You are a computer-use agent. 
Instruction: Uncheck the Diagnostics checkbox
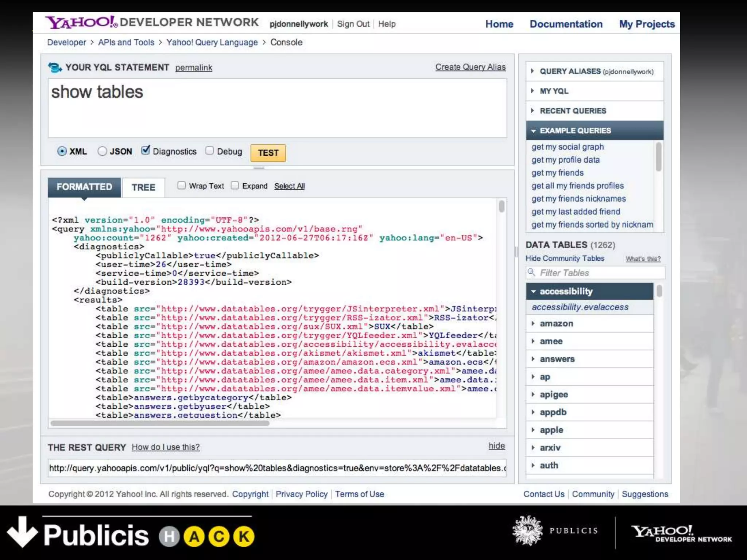(146, 150)
